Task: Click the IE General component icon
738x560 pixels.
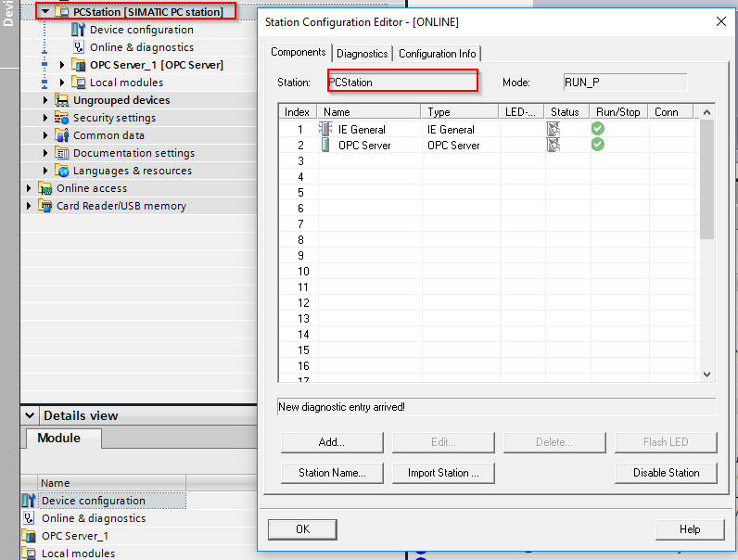Action: click(325, 129)
